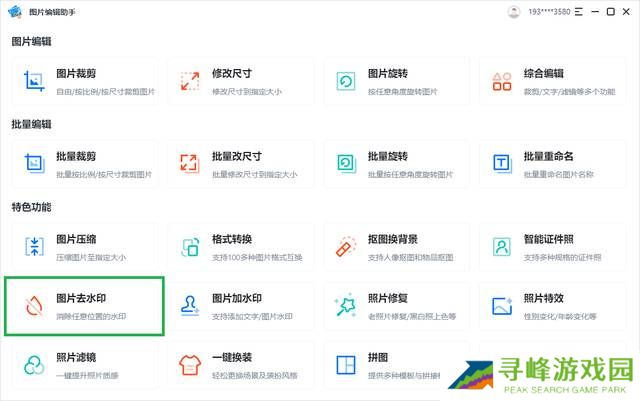Image resolution: width=640 pixels, height=401 pixels.
Task: Open the 照片修复 photo repair icon
Action: [345, 306]
